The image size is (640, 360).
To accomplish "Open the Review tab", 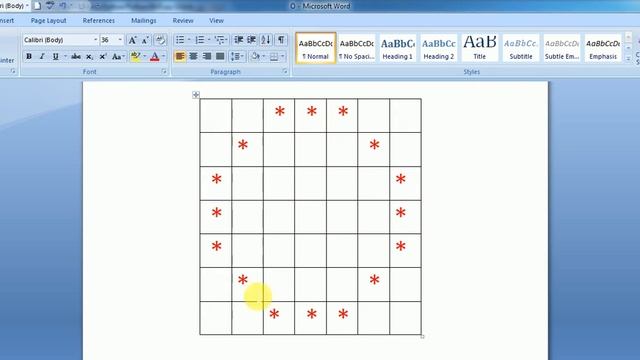I will tap(183, 20).
